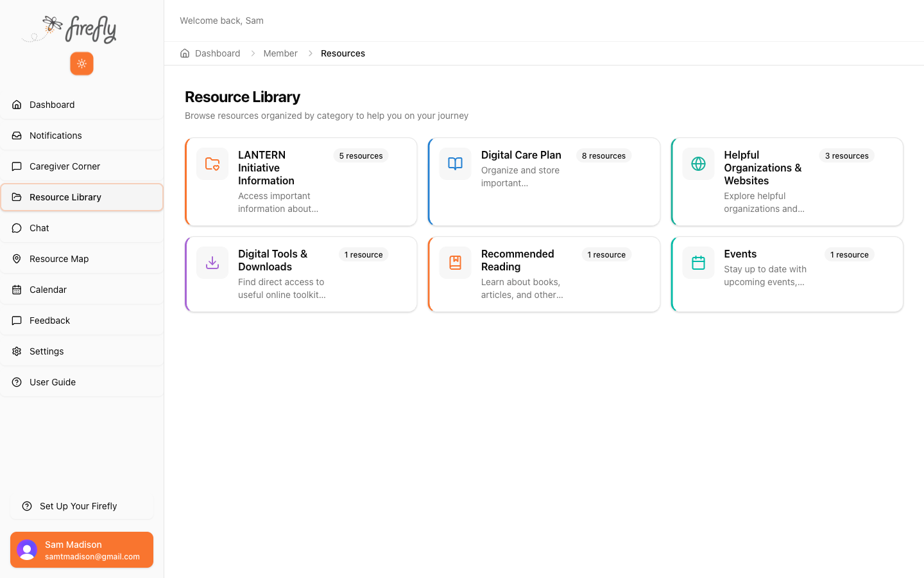Click the download icon on Digital Tools card
The width and height of the screenshot is (924, 578).
(212, 263)
